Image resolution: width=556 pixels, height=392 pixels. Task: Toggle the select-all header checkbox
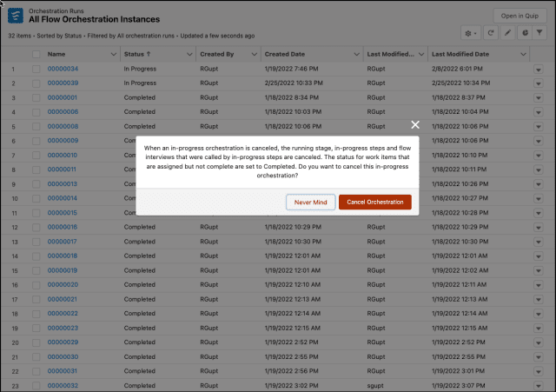pyautogui.click(x=36, y=54)
